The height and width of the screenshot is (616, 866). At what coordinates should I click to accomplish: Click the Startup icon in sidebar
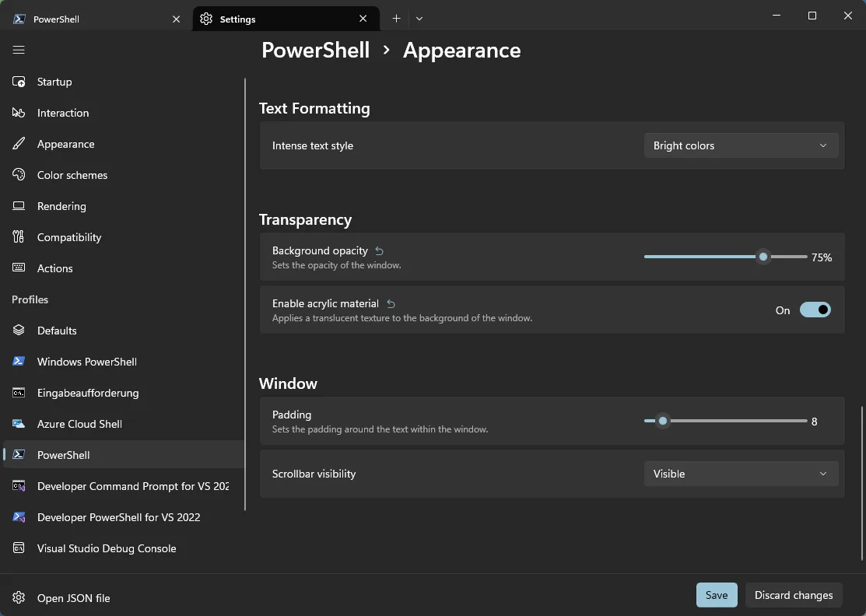pyautogui.click(x=19, y=82)
